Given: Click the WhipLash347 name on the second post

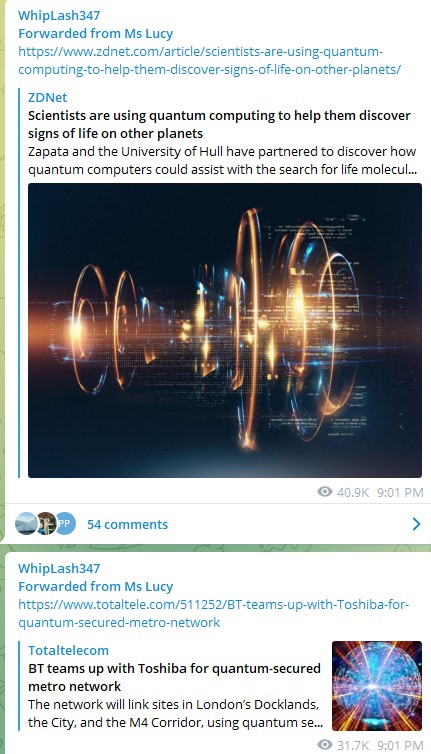Looking at the screenshot, I should click(x=59, y=568).
